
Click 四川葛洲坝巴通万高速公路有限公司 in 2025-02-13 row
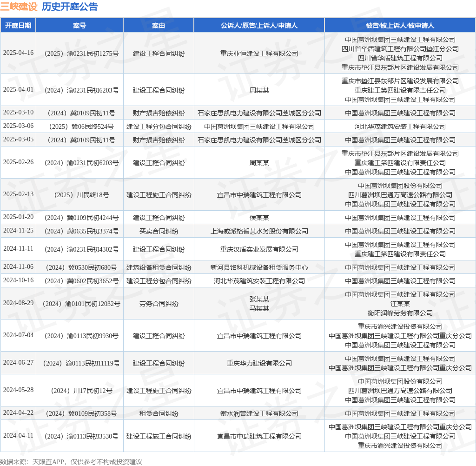point(400,195)
